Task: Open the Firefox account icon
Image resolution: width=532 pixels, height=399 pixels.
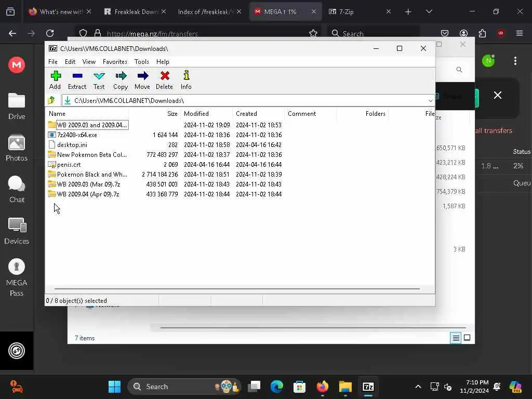Action: click(463, 33)
